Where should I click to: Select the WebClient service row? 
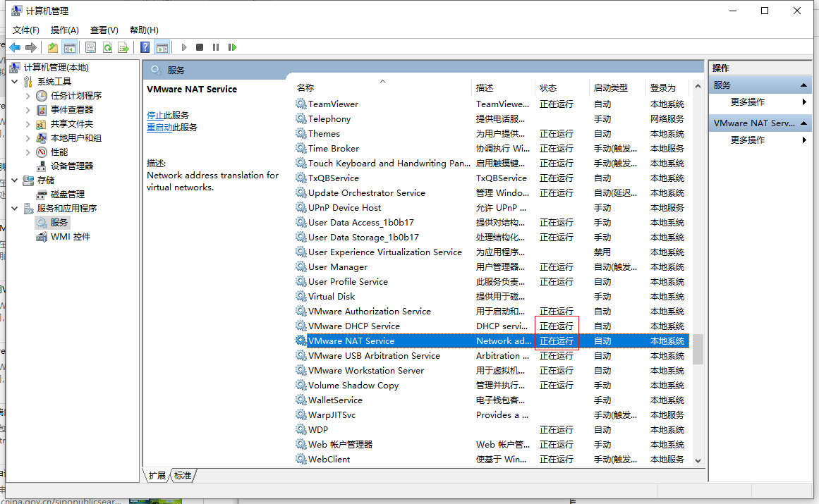(x=491, y=459)
